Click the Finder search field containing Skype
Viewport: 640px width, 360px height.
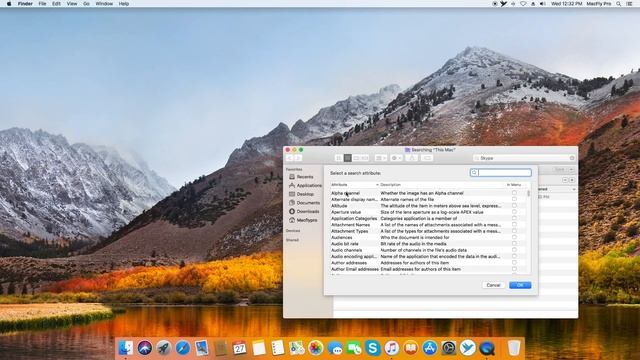tap(524, 158)
